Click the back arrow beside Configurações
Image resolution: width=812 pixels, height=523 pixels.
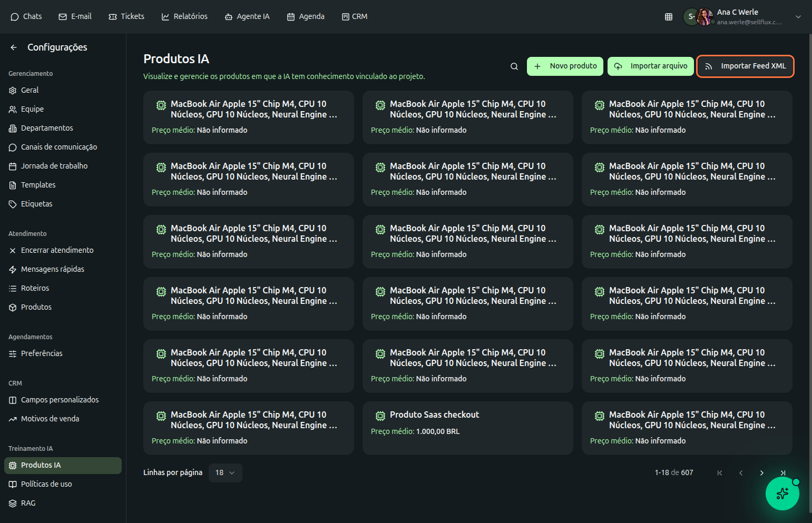[x=14, y=47]
